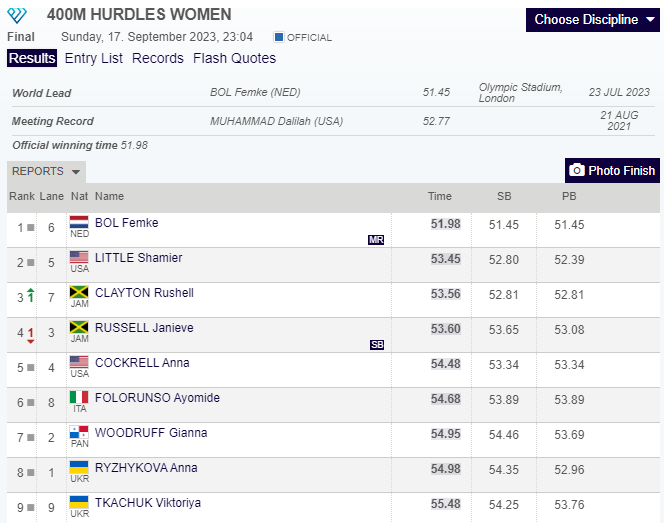This screenshot has height=523, width=664.
Task: Click the blue OFFICIAL status indicator square
Action: tap(279, 37)
